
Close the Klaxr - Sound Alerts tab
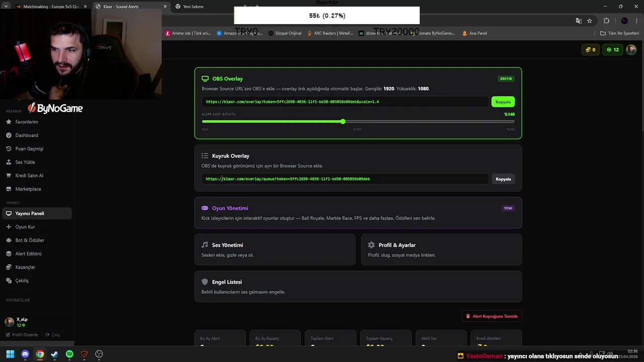165,7
